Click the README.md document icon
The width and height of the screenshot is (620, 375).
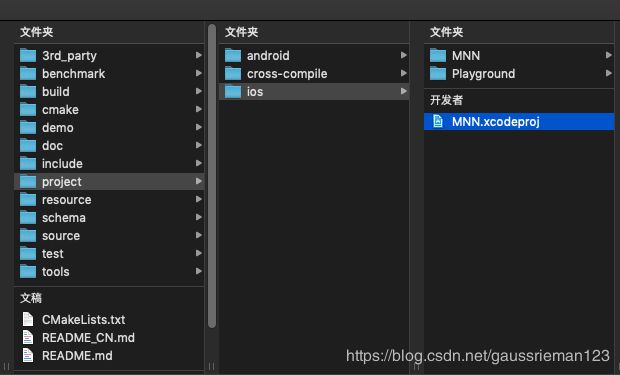pyautogui.click(x=28, y=355)
